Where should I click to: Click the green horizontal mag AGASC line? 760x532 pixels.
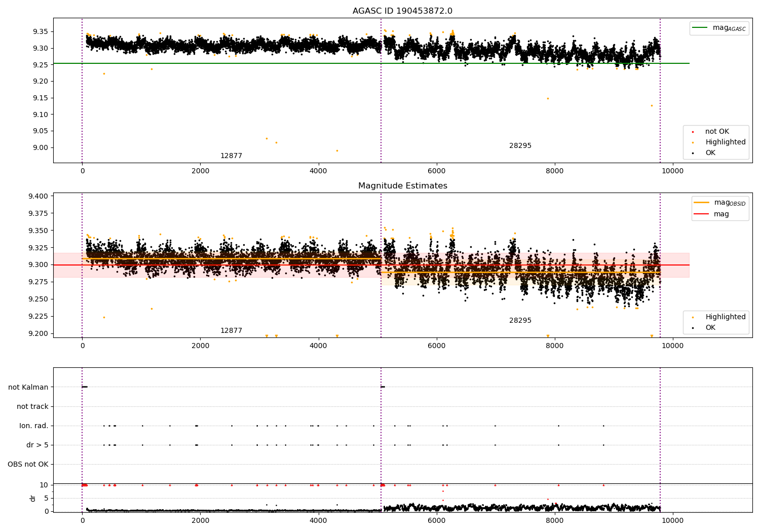(371, 63)
